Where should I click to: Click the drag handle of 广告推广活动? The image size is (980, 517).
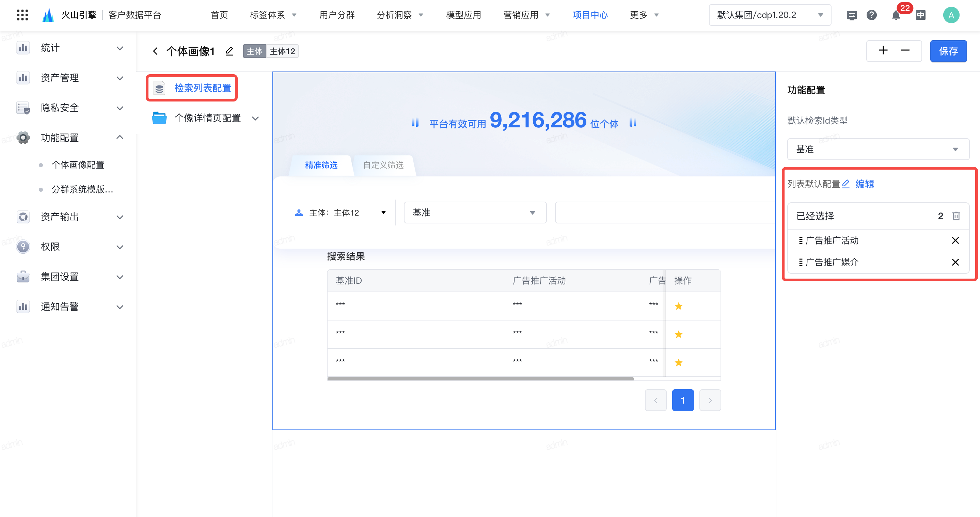point(801,240)
